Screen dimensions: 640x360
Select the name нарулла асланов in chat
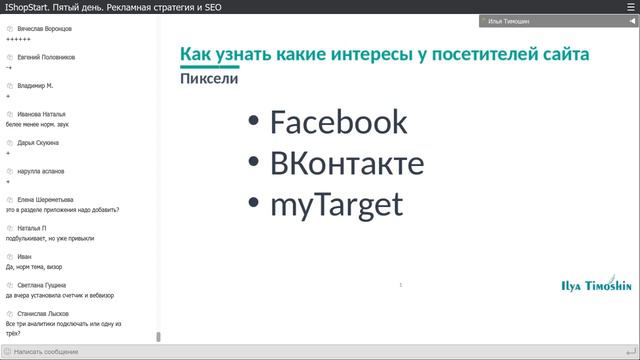pyautogui.click(x=41, y=171)
